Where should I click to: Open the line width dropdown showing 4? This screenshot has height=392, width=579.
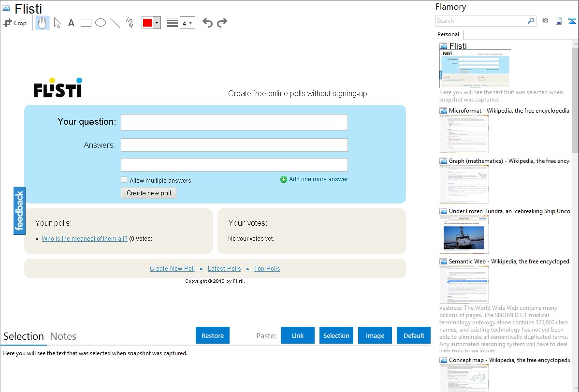point(187,23)
